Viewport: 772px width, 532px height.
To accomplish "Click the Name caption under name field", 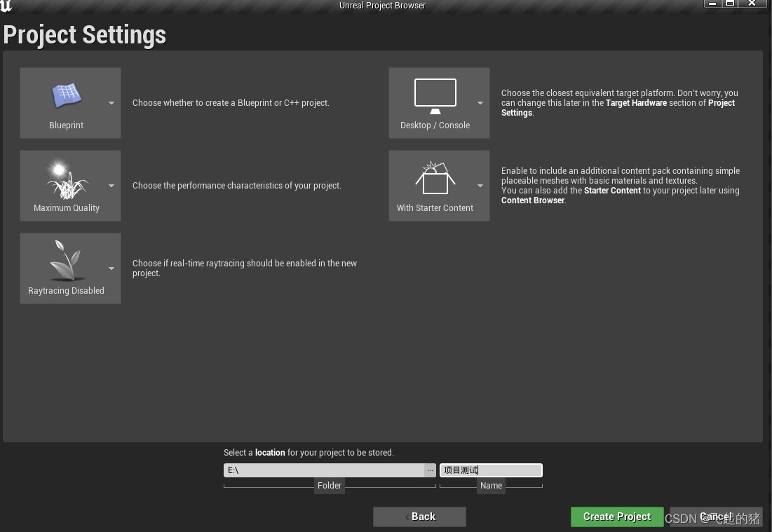I will pos(491,485).
